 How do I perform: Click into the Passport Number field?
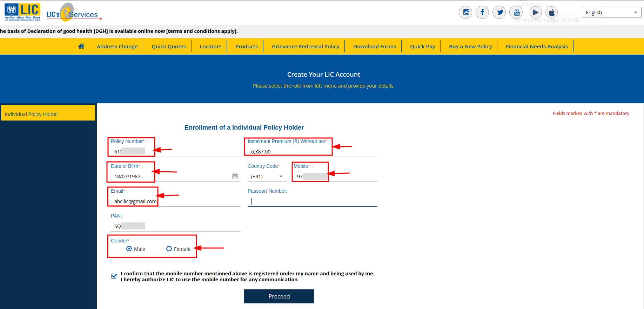tap(313, 201)
